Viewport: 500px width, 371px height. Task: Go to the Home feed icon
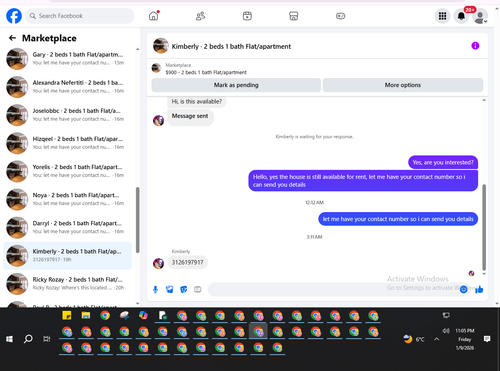pos(154,16)
